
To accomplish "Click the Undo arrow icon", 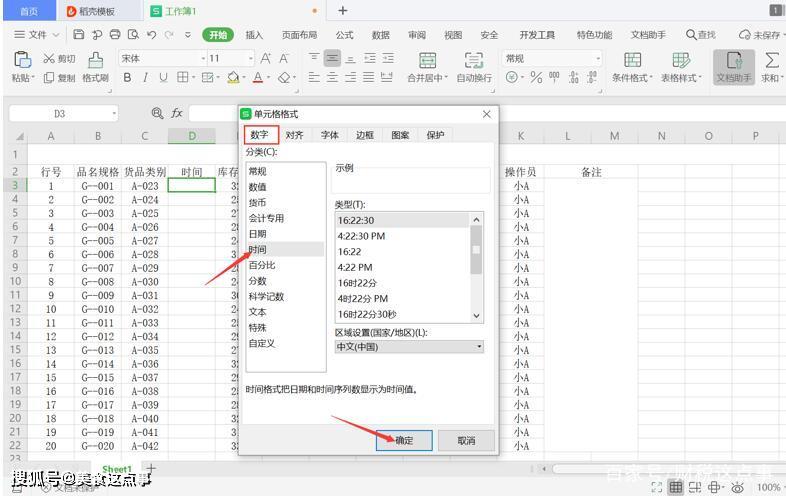I will pyautogui.click(x=151, y=35).
